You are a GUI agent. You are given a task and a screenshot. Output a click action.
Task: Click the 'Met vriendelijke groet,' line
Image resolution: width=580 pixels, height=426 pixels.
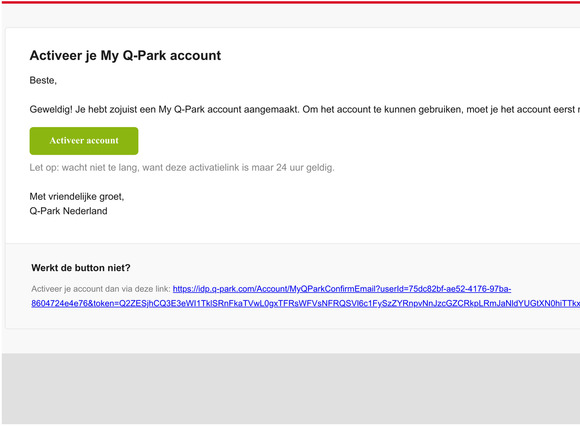77,196
